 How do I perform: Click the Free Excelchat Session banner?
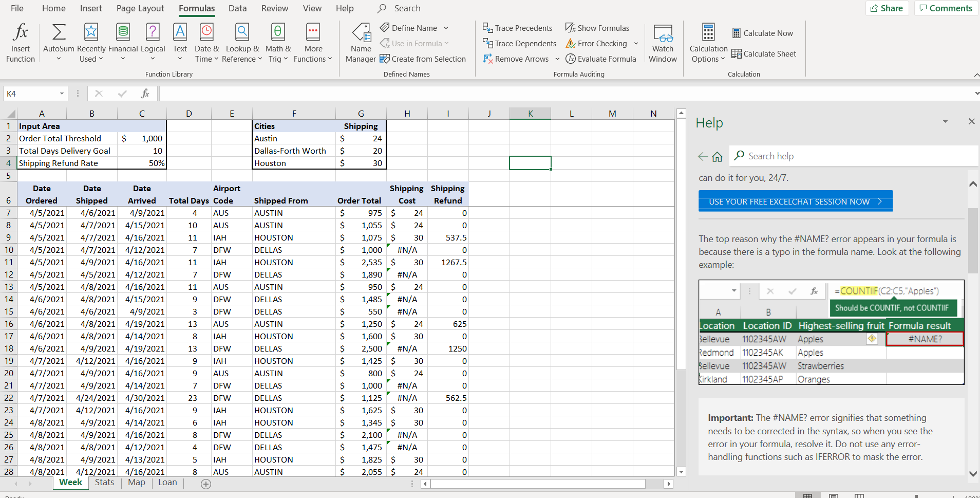click(x=795, y=201)
